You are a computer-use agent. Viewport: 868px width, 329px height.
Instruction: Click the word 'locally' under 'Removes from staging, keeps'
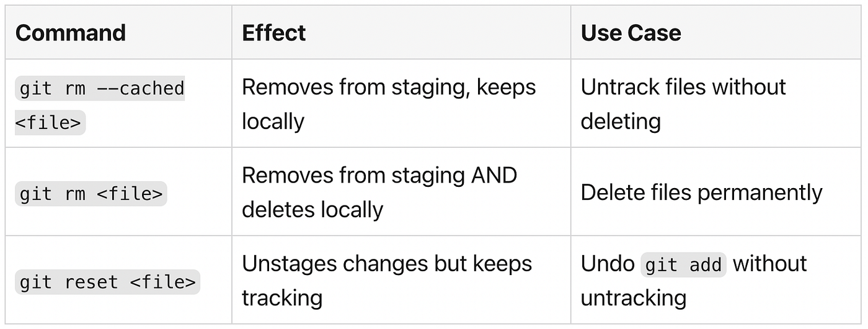pyautogui.click(x=273, y=122)
